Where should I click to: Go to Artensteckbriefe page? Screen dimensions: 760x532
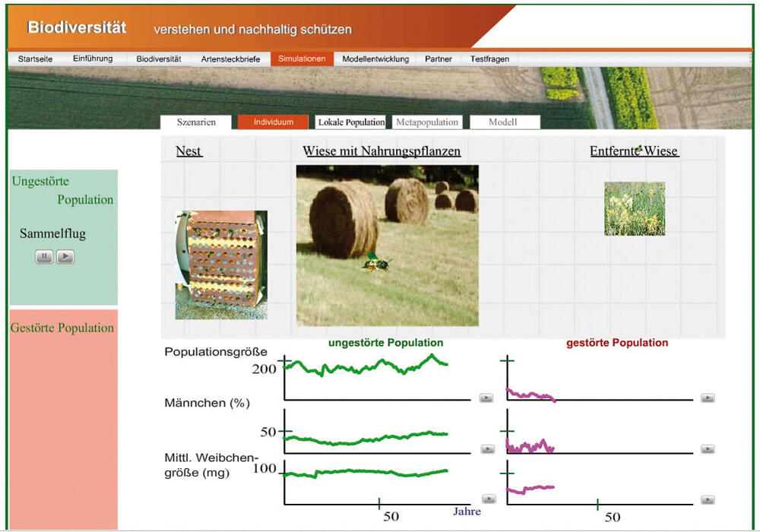(x=230, y=59)
